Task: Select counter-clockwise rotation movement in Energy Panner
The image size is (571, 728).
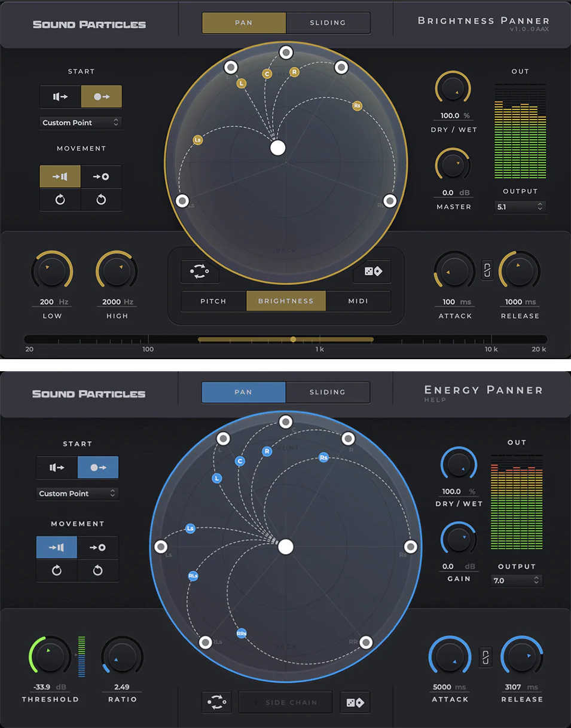Action: [98, 570]
